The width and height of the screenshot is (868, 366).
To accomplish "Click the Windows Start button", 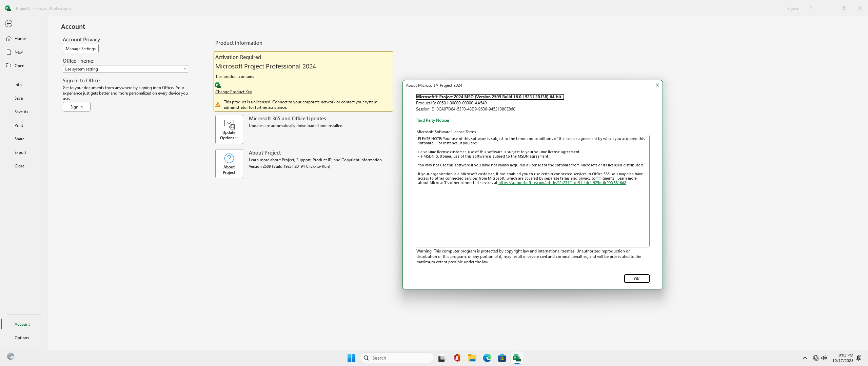I will tap(351, 358).
